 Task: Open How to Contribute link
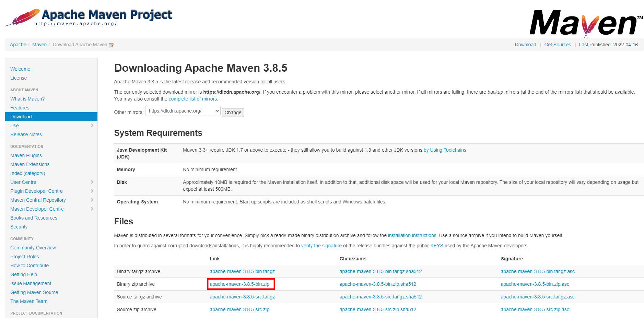(x=30, y=266)
